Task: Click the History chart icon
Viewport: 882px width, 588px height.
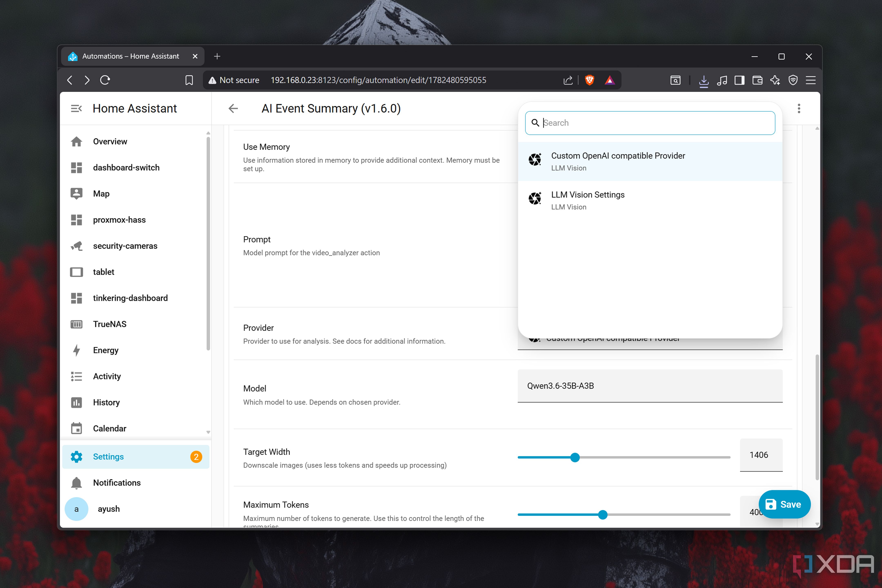Action: coord(77,402)
